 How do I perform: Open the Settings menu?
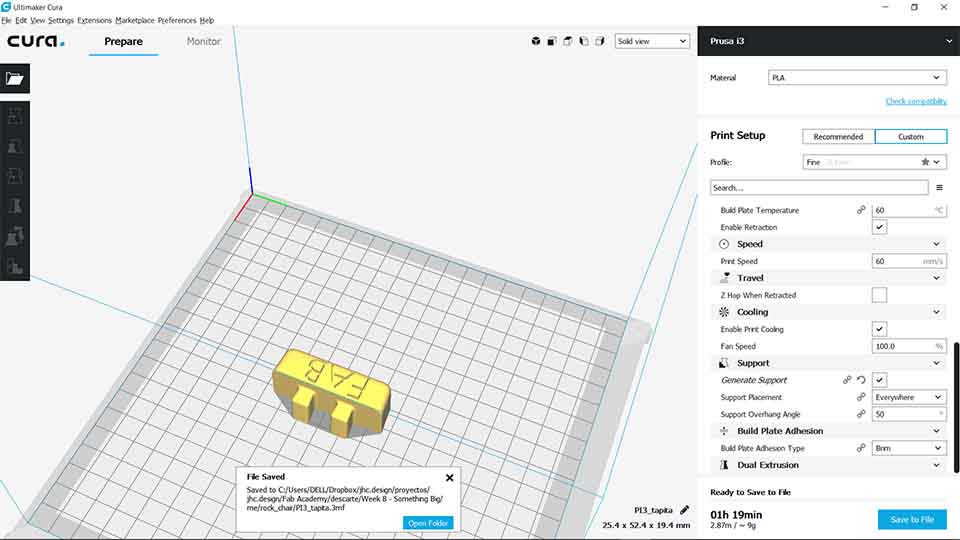pyautogui.click(x=61, y=20)
